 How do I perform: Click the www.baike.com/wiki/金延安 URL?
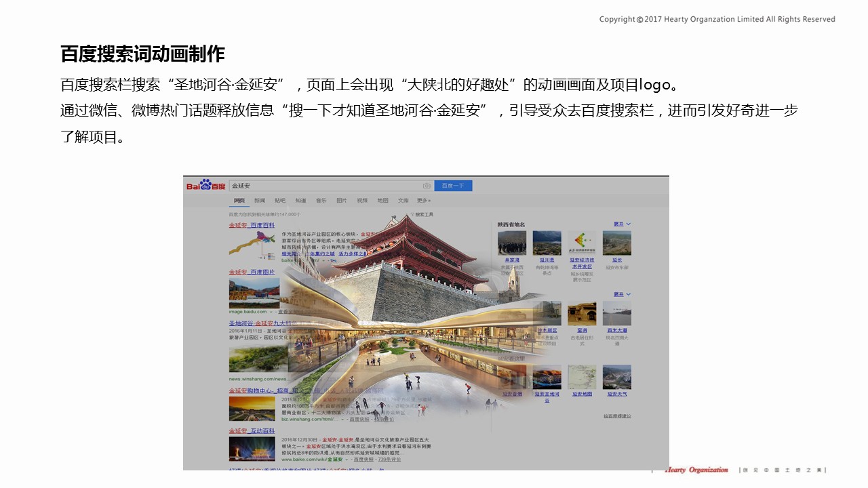click(x=313, y=460)
